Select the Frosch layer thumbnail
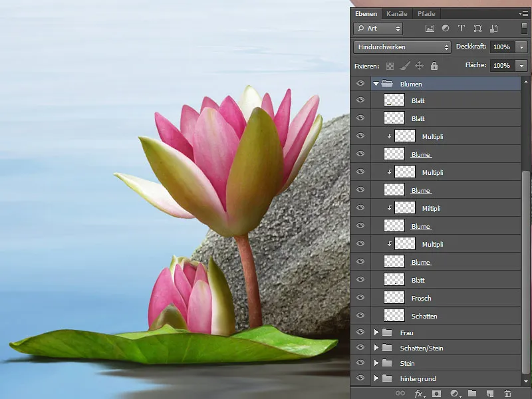532x399 pixels. 394,297
